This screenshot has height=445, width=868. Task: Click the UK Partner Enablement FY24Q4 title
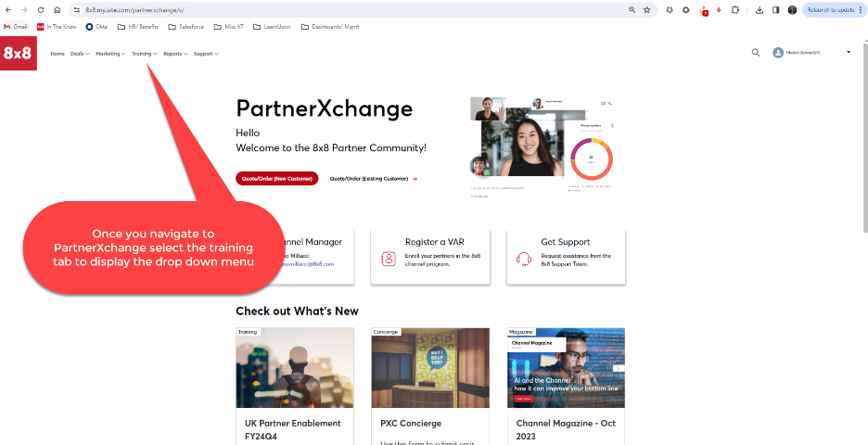pos(293,429)
